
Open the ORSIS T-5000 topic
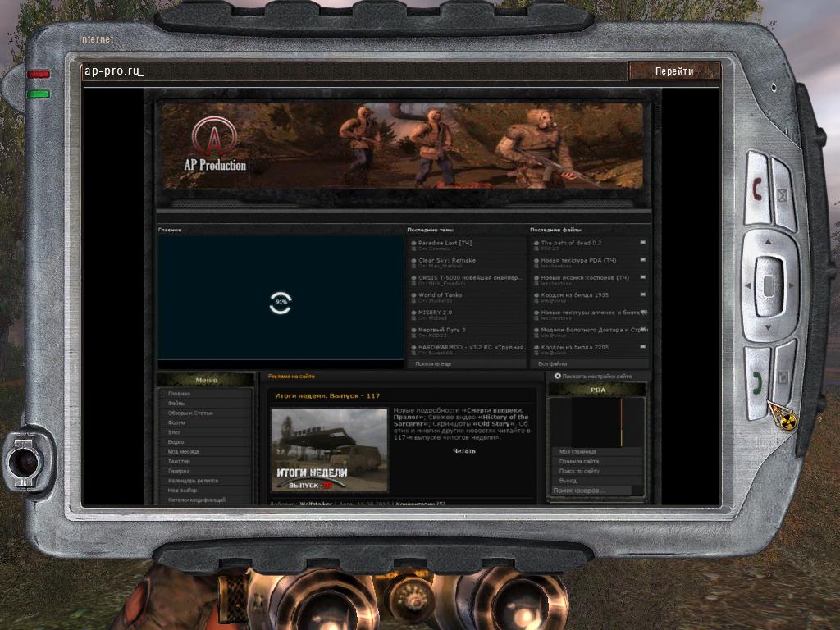(470, 277)
